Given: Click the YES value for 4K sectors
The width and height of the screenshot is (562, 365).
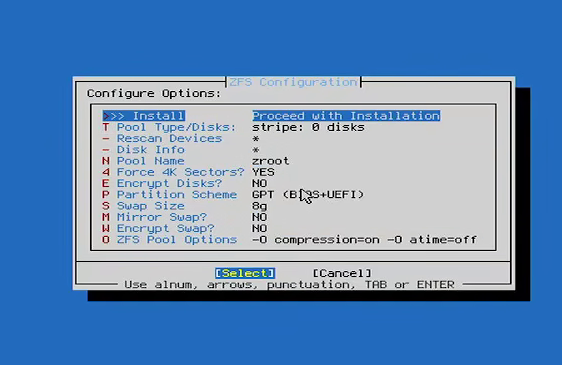Looking at the screenshot, I should pos(263,172).
